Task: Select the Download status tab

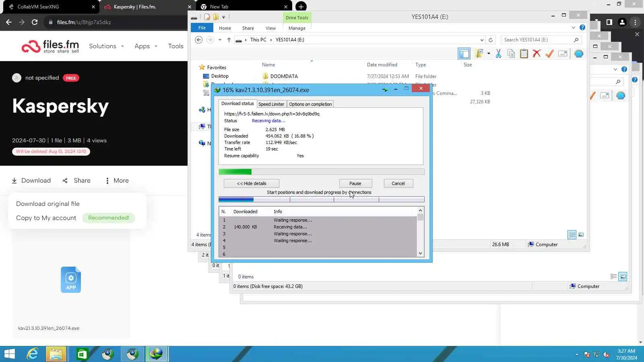Action: pos(237,103)
